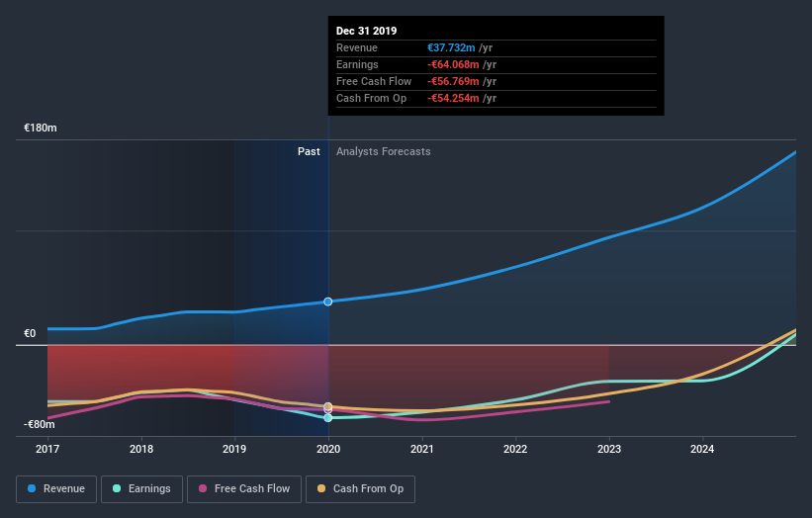812x518 pixels.
Task: Click the €180m y-axis label
Action: (x=41, y=128)
